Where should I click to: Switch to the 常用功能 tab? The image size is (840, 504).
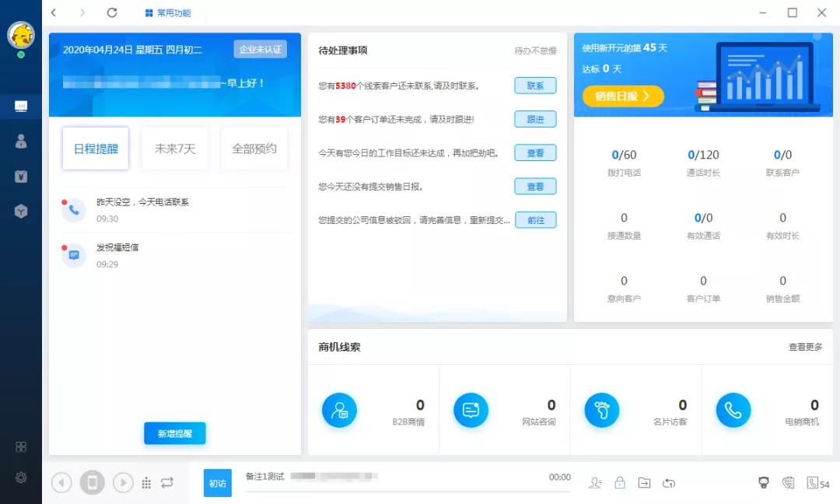(168, 12)
